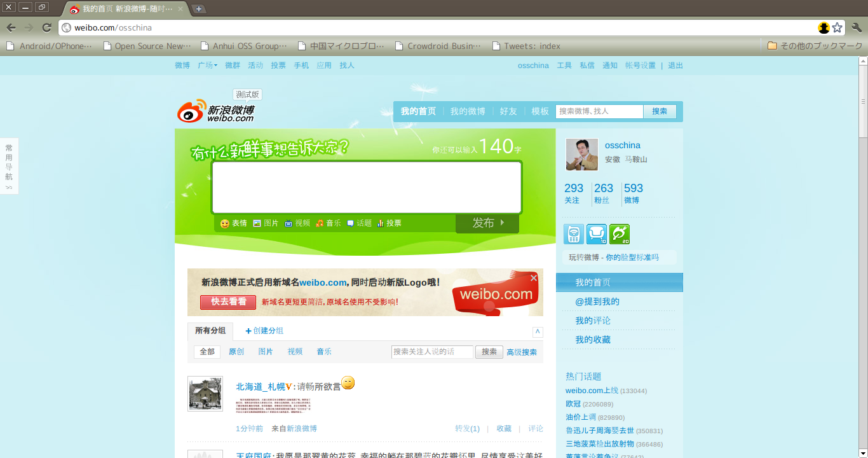The height and width of the screenshot is (458, 868).
Task: Open the 其他のブックマーク folder
Action: coord(815,46)
